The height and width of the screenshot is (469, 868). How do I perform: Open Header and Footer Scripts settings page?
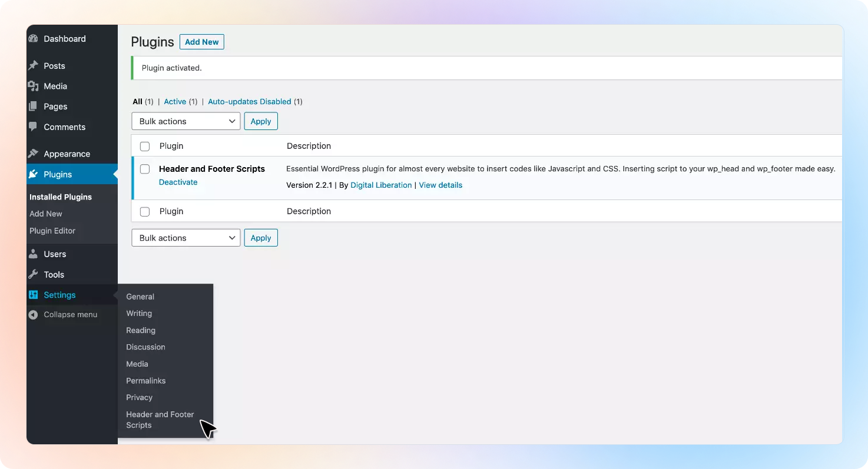pos(160,420)
